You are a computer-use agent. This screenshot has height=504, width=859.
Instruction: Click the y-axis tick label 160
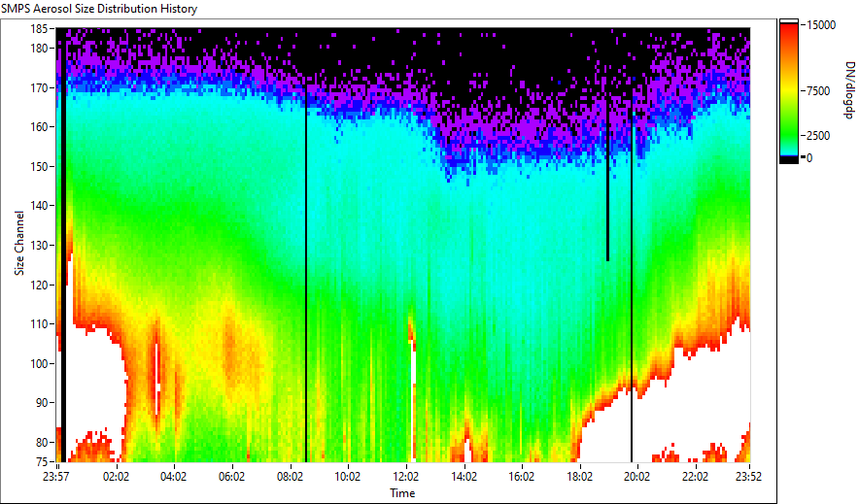(x=39, y=127)
